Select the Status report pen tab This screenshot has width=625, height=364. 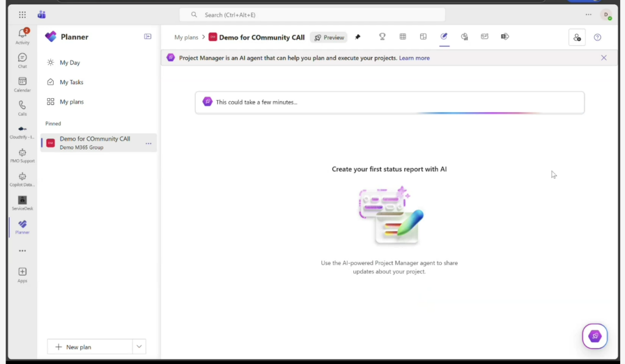(x=444, y=37)
